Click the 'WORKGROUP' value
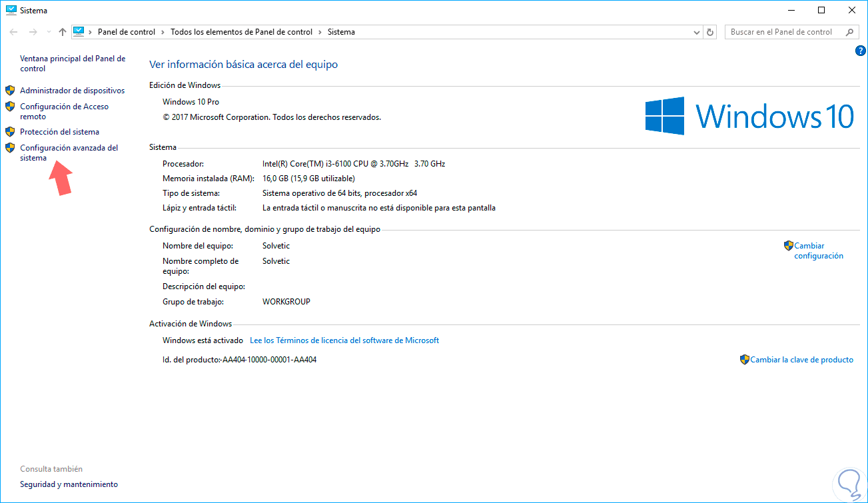Image resolution: width=868 pixels, height=503 pixels. click(x=286, y=302)
